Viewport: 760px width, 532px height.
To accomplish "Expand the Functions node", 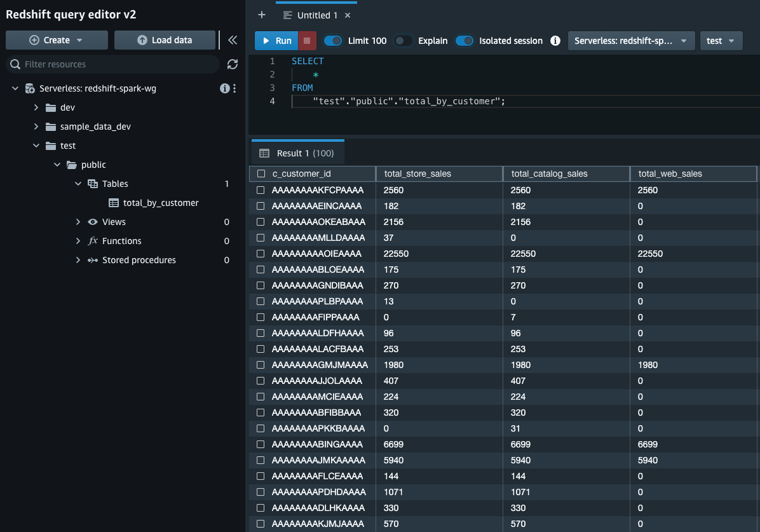I will pyautogui.click(x=78, y=241).
